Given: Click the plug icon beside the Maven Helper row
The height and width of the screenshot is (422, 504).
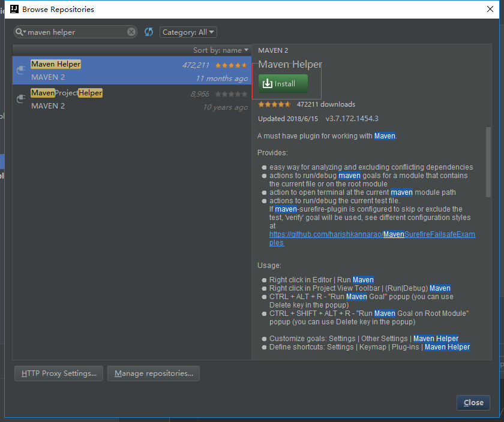Looking at the screenshot, I should tap(21, 70).
